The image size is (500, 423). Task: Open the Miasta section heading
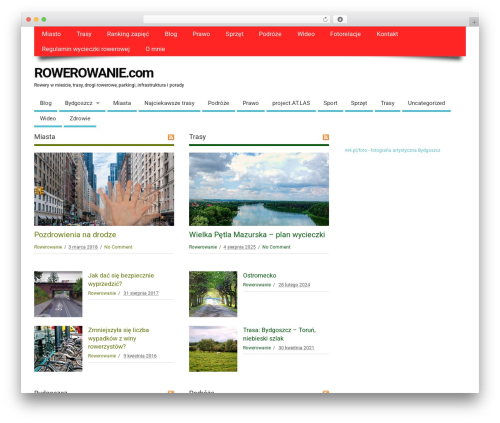click(x=45, y=137)
